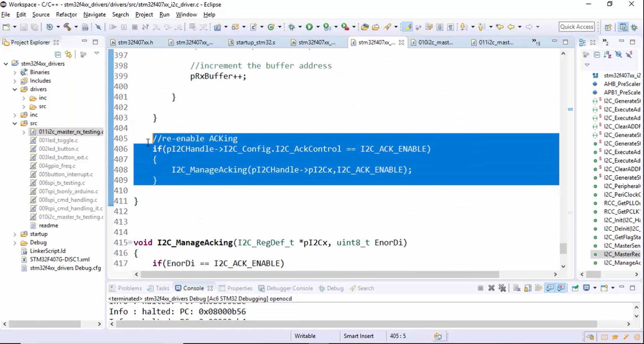Switch to the Debug perspective icon

pyautogui.click(x=635, y=27)
